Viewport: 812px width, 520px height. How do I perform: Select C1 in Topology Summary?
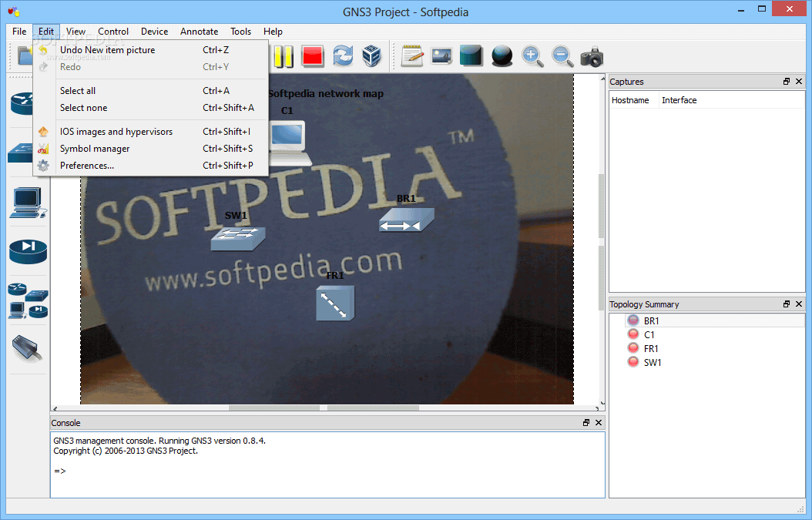tap(649, 334)
